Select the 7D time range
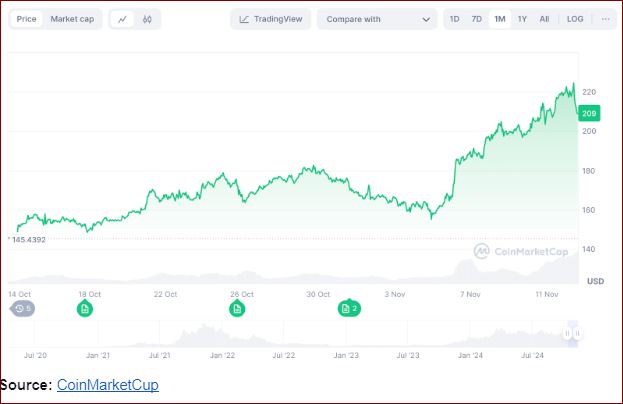Image resolution: width=623 pixels, height=404 pixels. pyautogui.click(x=477, y=19)
